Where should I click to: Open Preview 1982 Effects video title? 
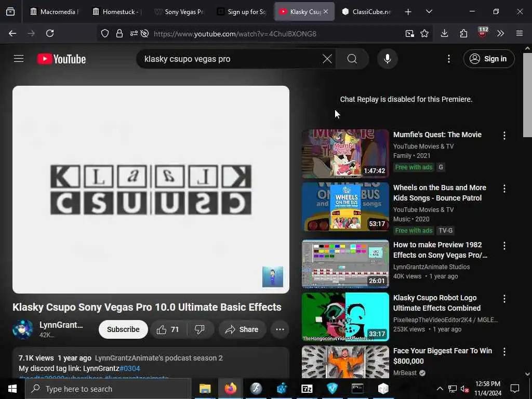440,250
